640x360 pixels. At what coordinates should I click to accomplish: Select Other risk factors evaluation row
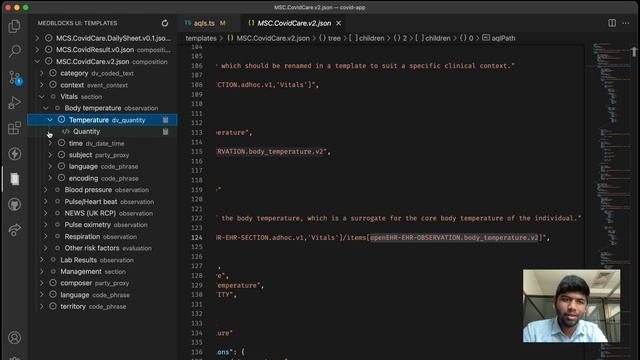point(102,248)
